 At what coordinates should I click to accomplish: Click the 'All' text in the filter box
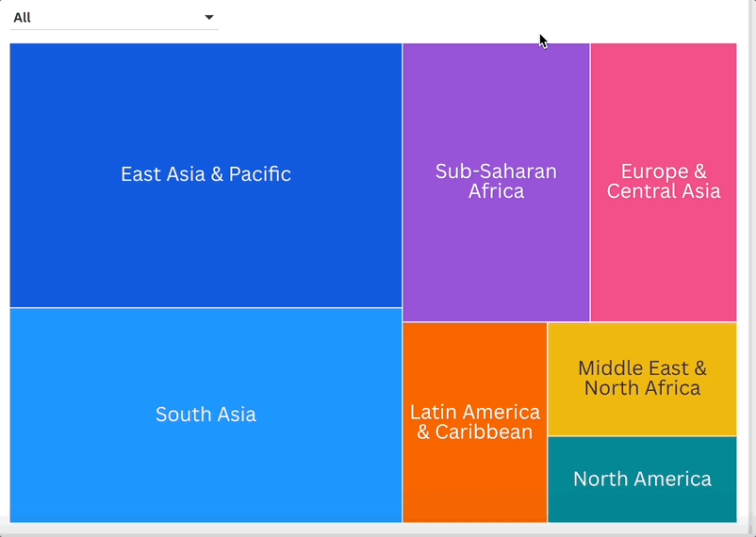22,17
